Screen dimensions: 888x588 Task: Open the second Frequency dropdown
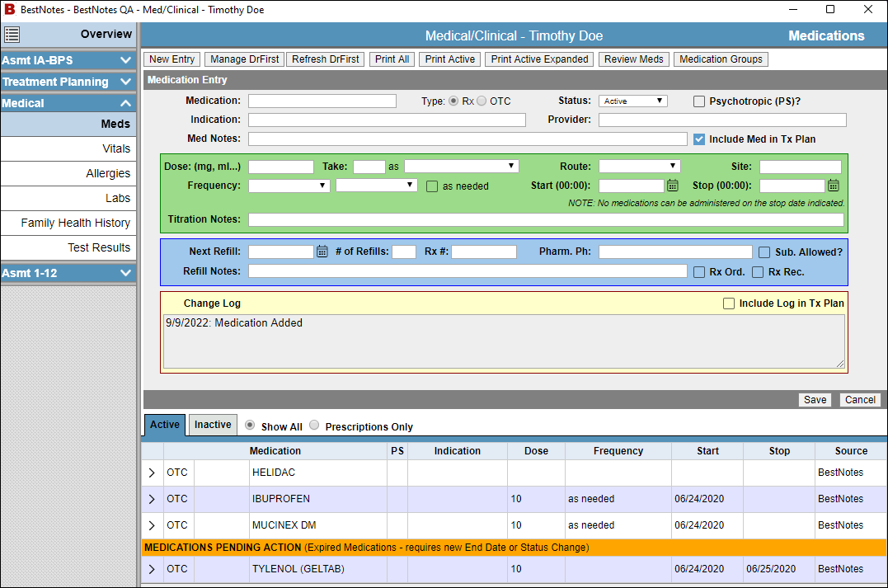pos(376,186)
